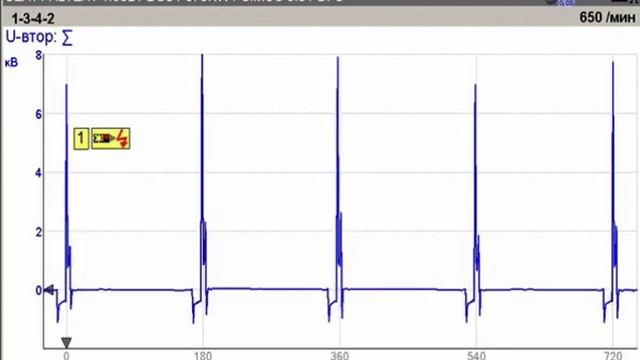640x360 pixels.
Task: Click the кВ unit label
Action: (11, 62)
